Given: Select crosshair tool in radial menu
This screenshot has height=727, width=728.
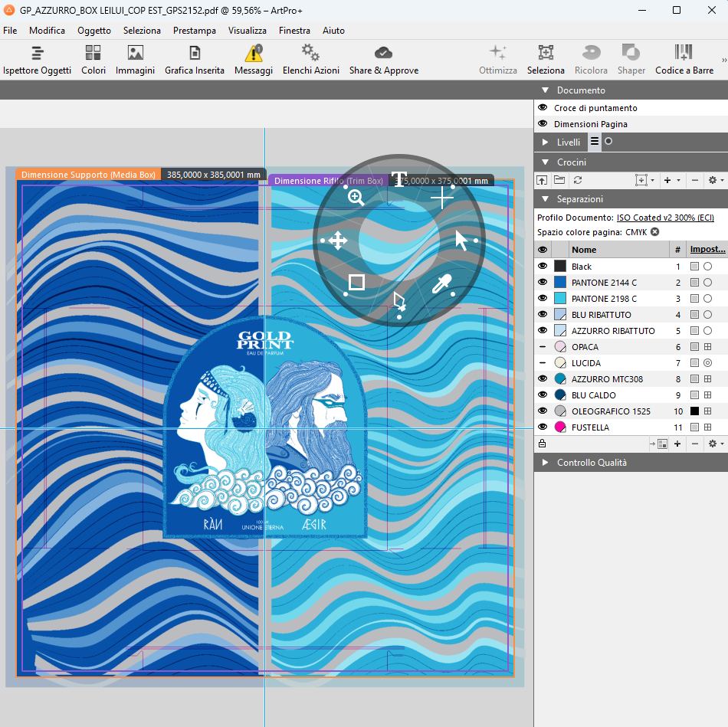Looking at the screenshot, I should click(442, 198).
